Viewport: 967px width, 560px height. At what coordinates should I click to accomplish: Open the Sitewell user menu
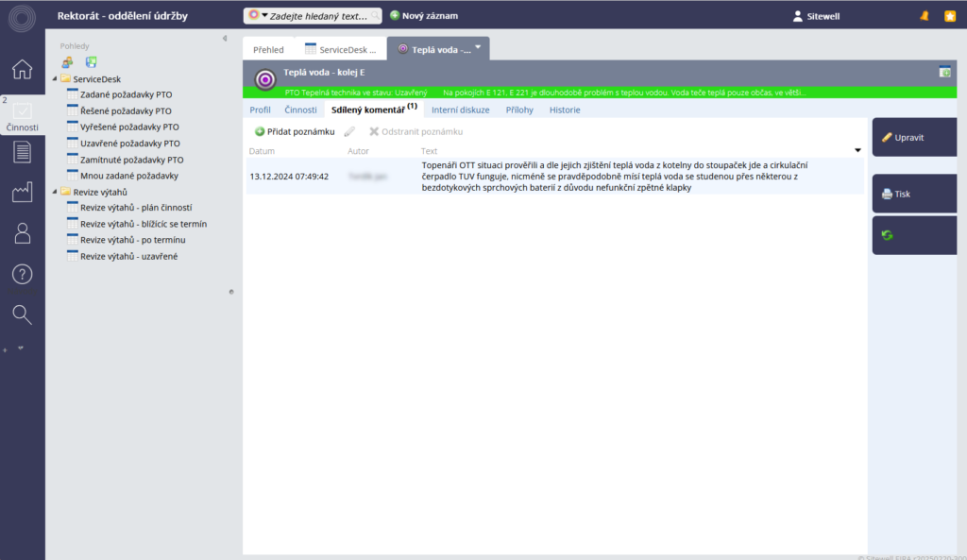(x=816, y=16)
